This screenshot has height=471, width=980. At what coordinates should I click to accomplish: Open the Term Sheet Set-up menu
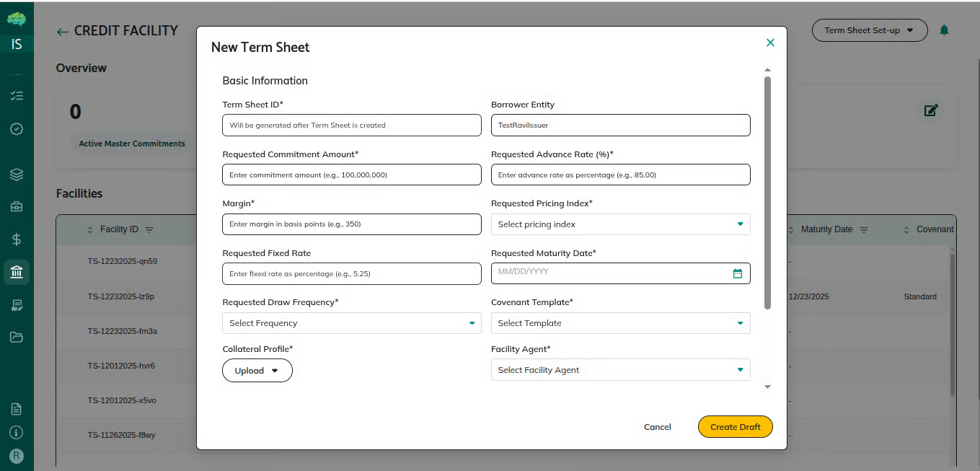tap(869, 30)
